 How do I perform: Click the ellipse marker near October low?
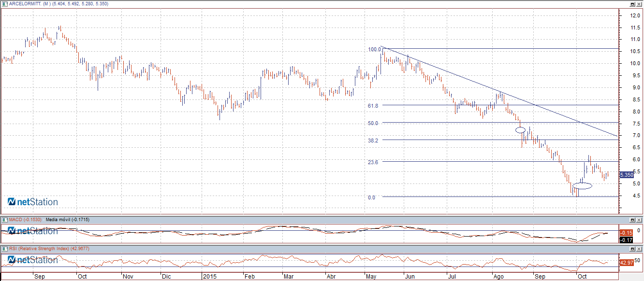click(582, 186)
